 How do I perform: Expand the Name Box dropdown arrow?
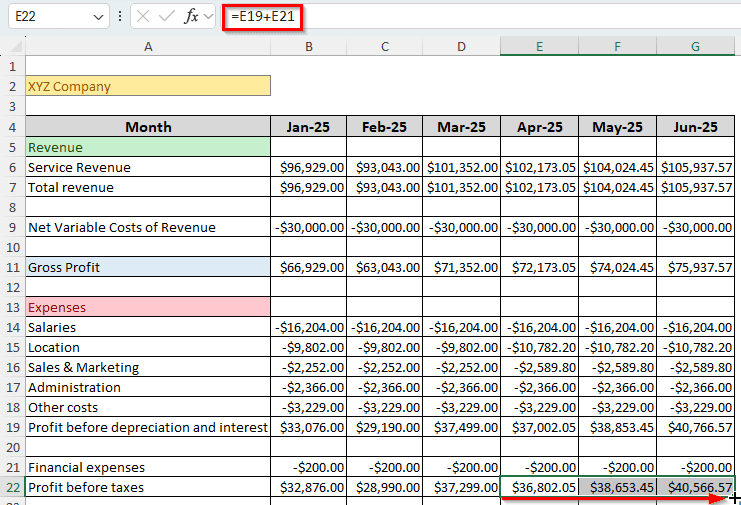[98, 17]
